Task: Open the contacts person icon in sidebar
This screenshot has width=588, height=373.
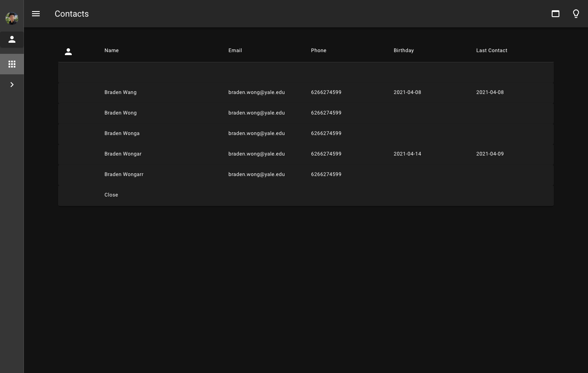Action: point(12,39)
